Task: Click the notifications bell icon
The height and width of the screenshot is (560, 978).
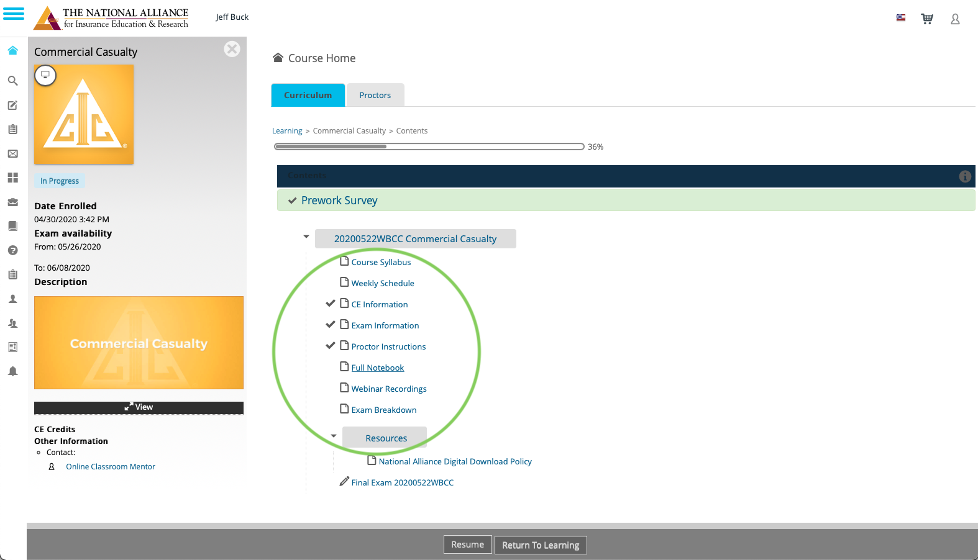Action: (12, 371)
